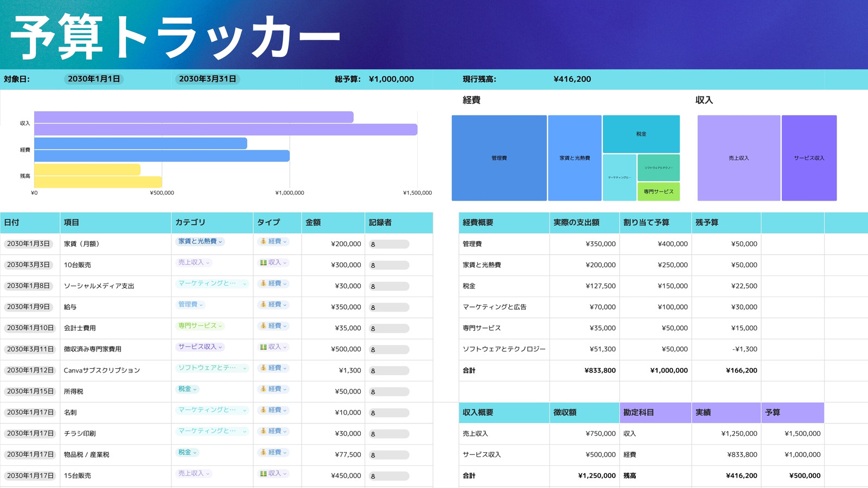Select the 金額 column header
The height and width of the screenshot is (488, 868).
pos(333,222)
